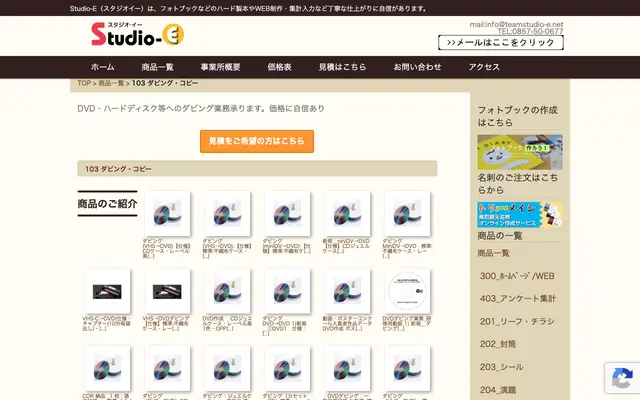Click the TEL:0857-50-0677 text
640x400 pixels.
530,31
